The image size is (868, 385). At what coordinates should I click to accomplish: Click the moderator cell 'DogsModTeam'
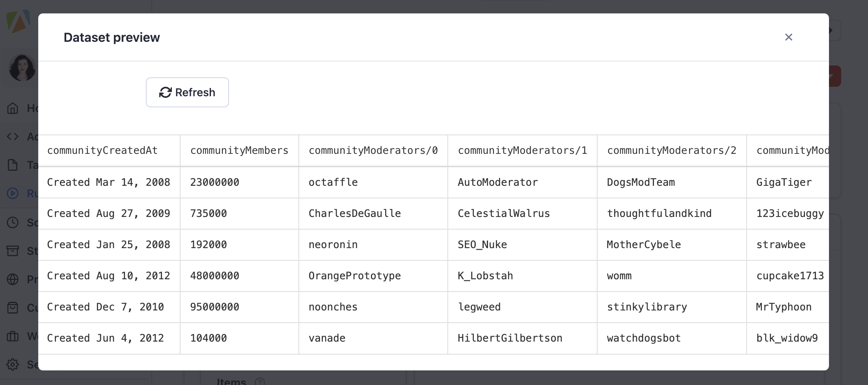coord(672,182)
